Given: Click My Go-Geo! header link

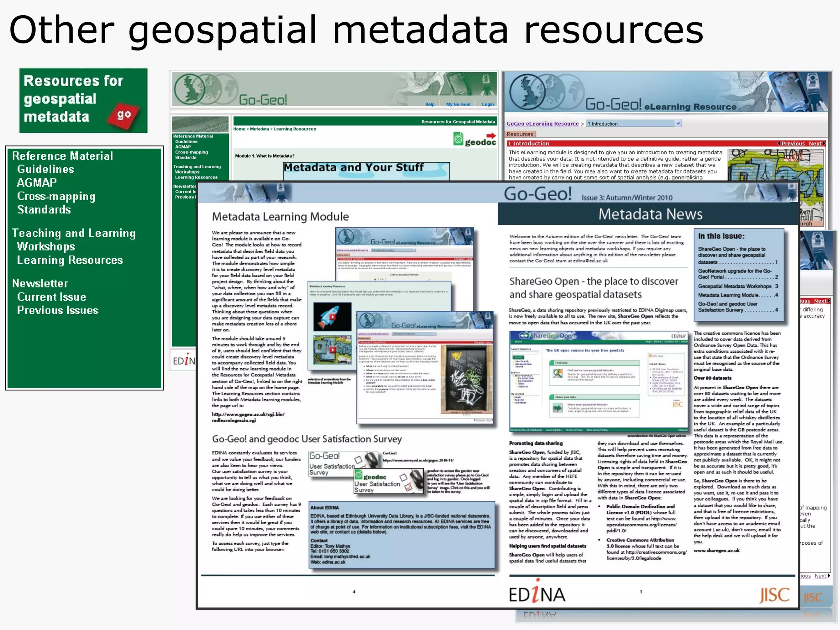Looking at the screenshot, I should tap(458, 104).
